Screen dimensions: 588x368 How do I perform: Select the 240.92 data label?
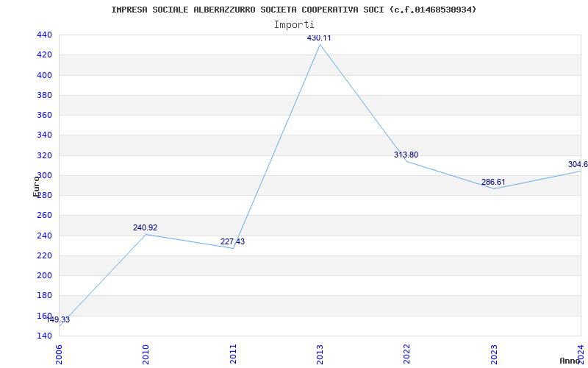click(145, 227)
